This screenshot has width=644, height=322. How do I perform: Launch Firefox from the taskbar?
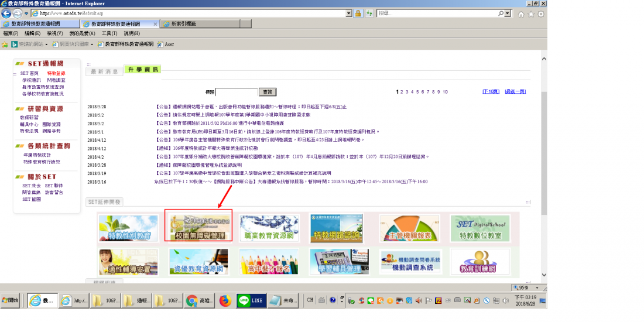pos(225,301)
